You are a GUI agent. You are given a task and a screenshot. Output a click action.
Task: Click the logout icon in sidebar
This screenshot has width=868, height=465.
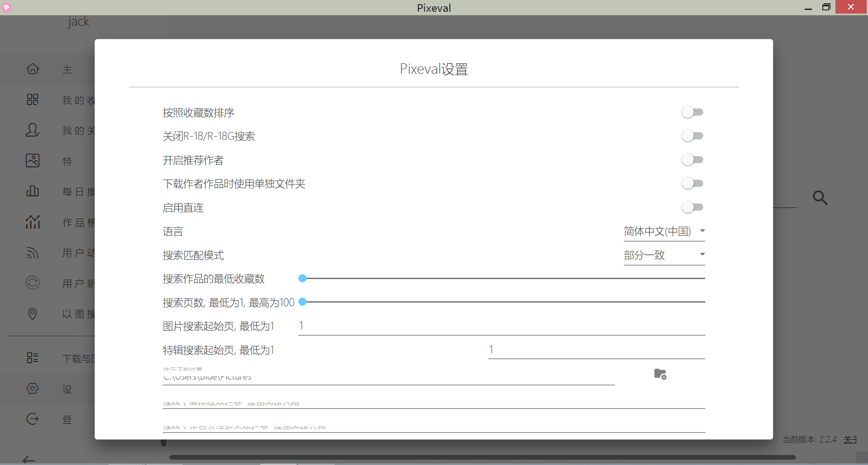(33, 419)
